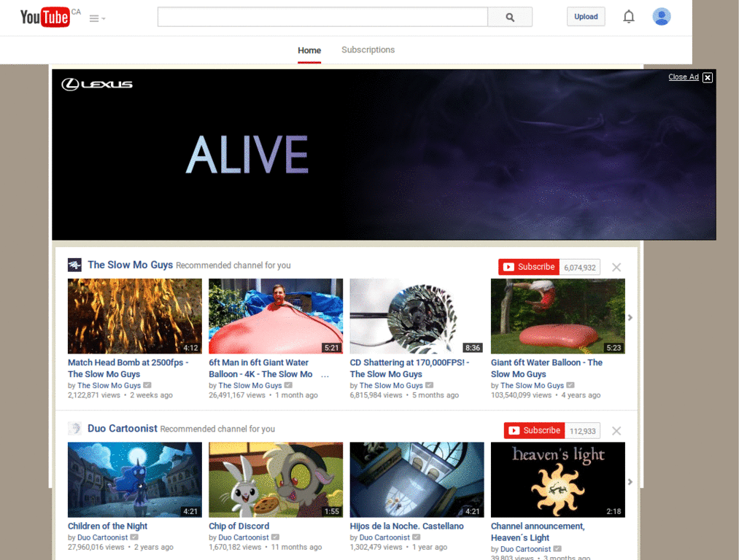
Task: Click the ALIVE Lexus ad banner
Action: [x=384, y=155]
